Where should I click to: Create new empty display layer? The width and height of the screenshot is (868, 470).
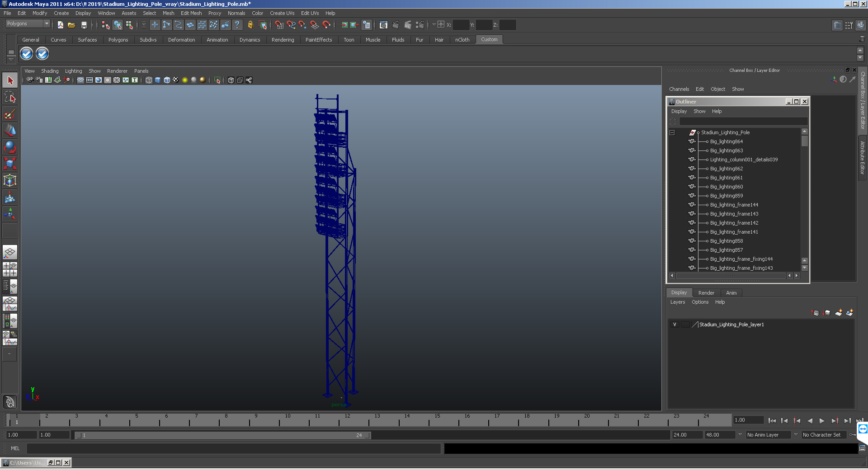(x=838, y=313)
